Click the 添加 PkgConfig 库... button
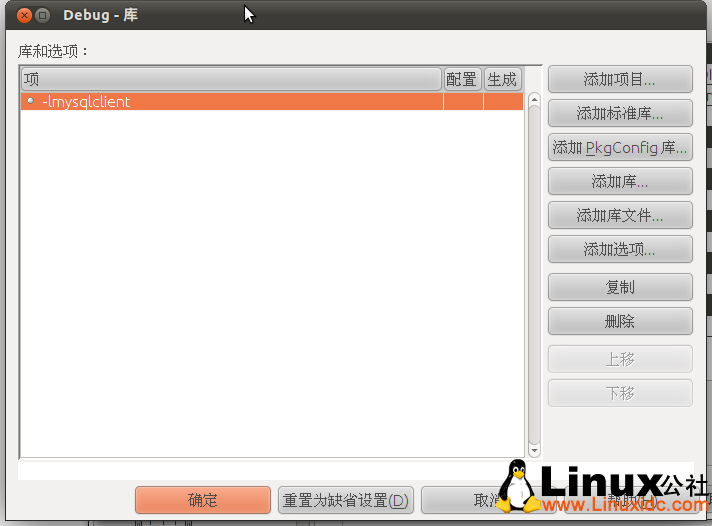712x526 pixels. (620, 147)
